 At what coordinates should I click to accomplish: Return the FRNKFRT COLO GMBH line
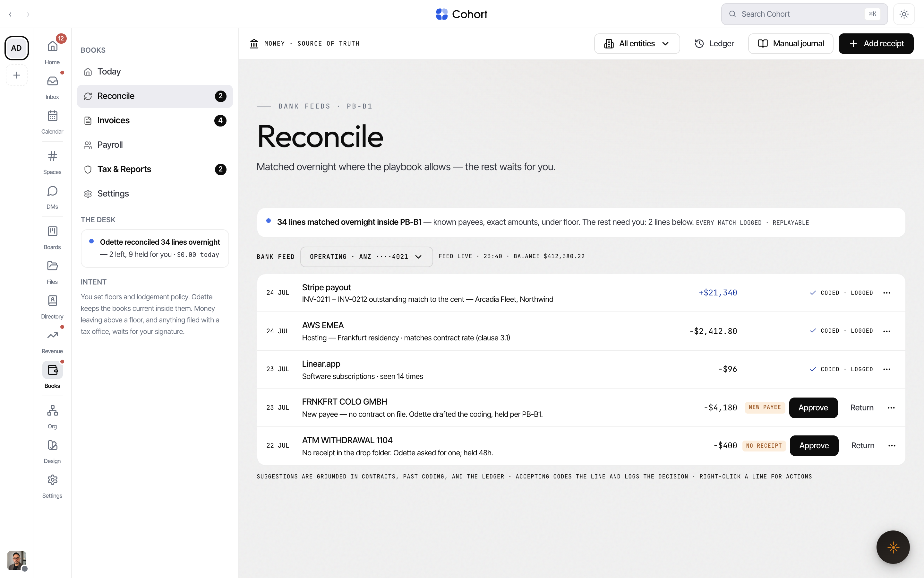[862, 408]
